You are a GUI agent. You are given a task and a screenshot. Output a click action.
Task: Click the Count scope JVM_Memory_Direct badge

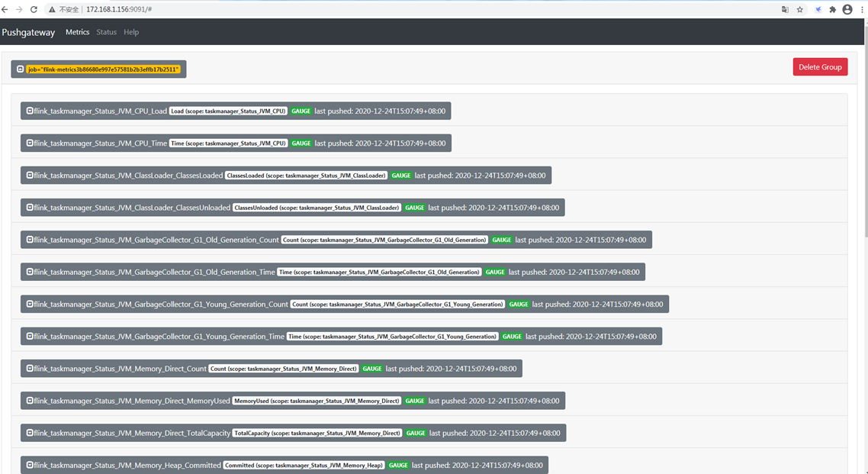coord(284,368)
